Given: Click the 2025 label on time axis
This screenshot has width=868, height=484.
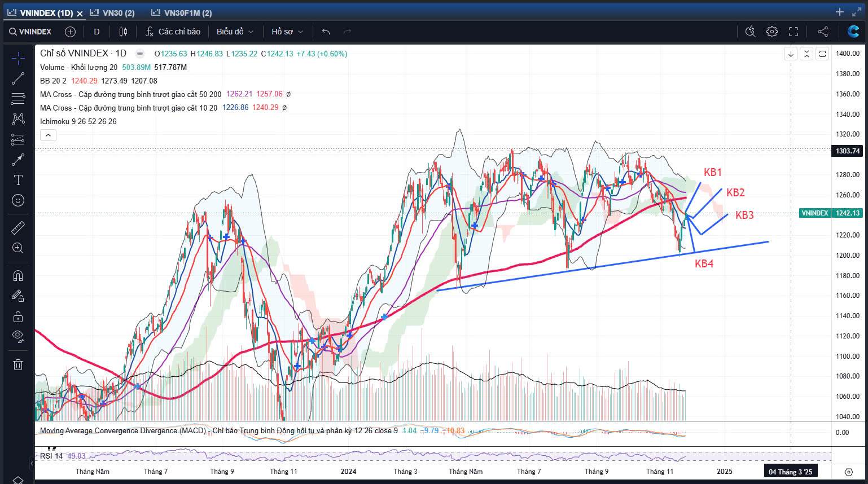Looking at the screenshot, I should [x=725, y=472].
